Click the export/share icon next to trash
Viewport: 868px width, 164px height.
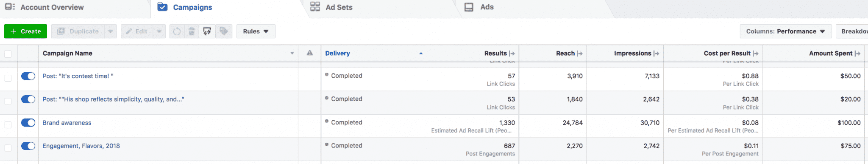207,31
